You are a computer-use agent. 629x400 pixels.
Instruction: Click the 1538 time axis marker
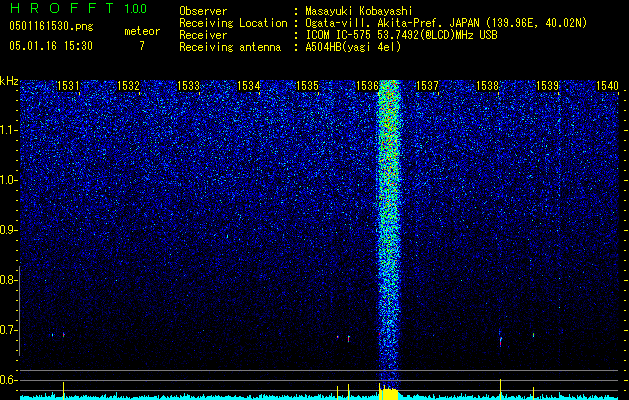tap(487, 85)
